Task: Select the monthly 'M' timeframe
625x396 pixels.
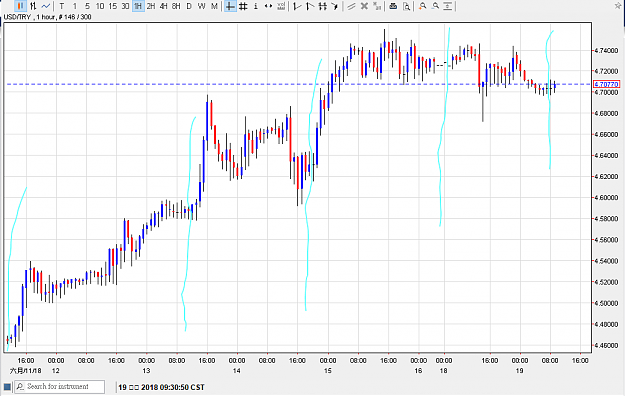Action: [x=214, y=6]
